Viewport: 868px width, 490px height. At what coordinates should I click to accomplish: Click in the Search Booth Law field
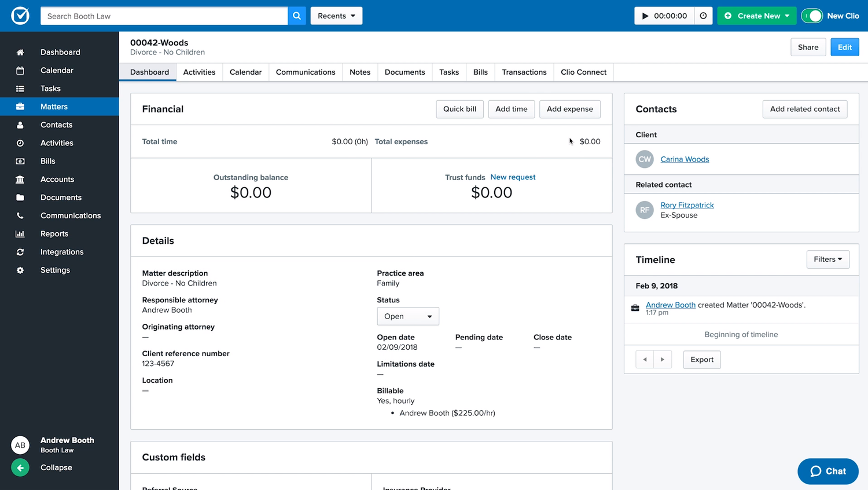(x=164, y=16)
